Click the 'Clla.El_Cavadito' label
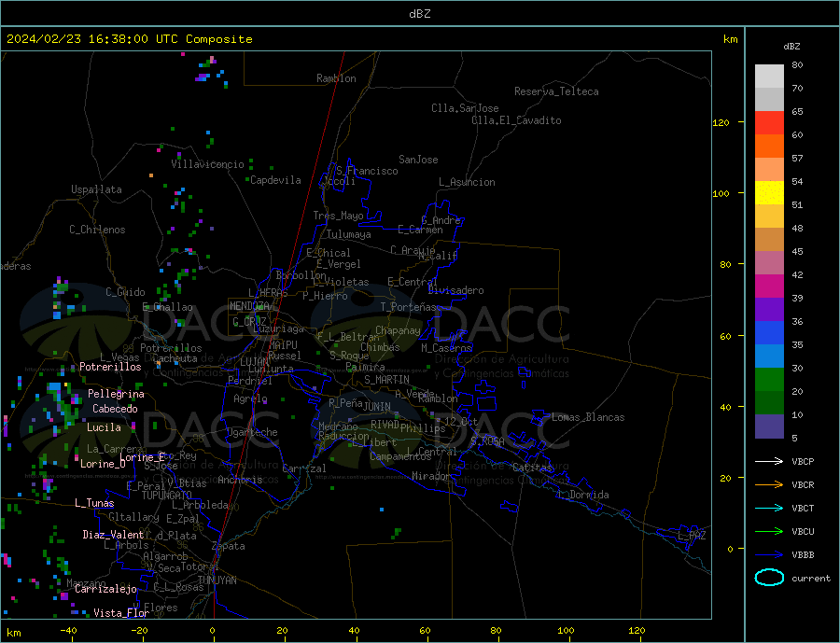This screenshot has height=643, width=840. [516, 120]
